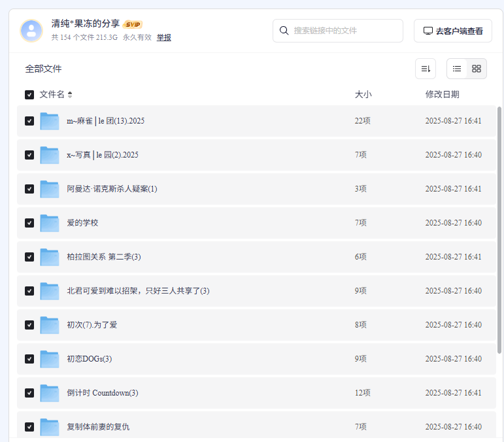Switch to grid view layout
Image resolution: width=504 pixels, height=442 pixels.
(477, 69)
